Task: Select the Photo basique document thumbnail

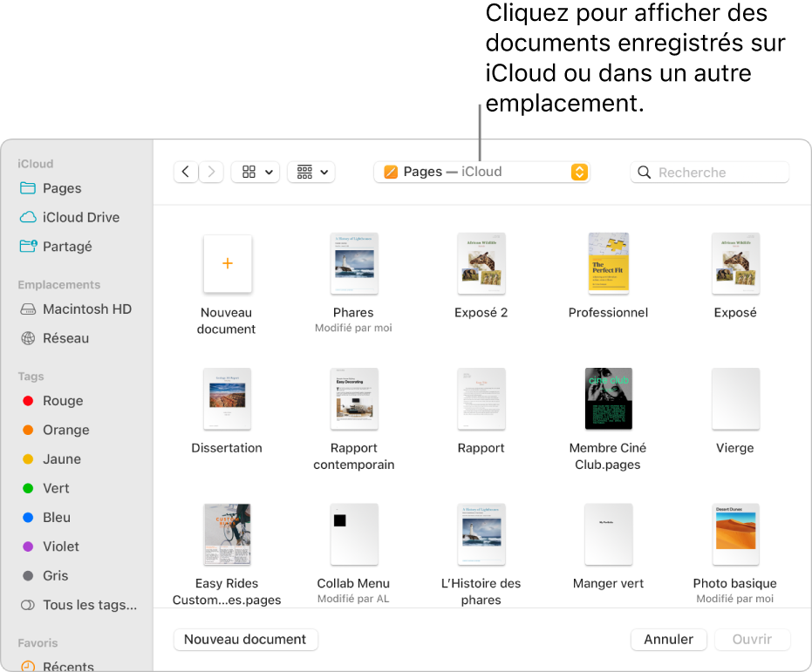Action: [735, 534]
